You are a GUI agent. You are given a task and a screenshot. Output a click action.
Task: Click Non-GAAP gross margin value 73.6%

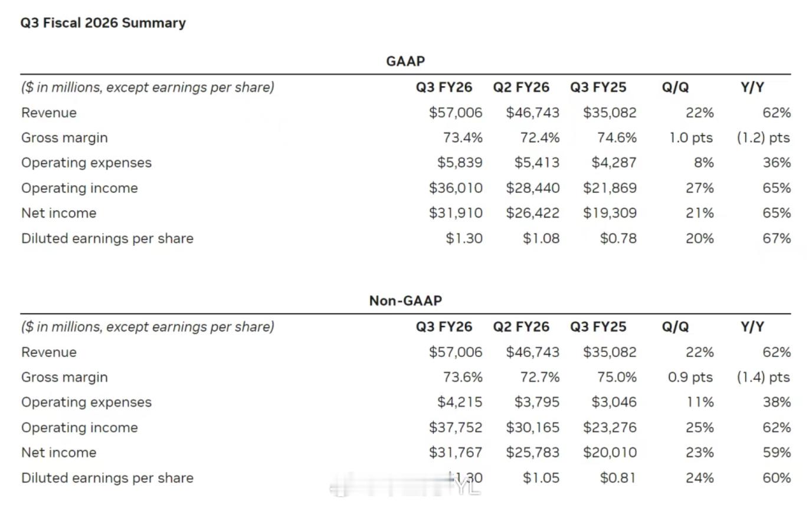tap(463, 378)
